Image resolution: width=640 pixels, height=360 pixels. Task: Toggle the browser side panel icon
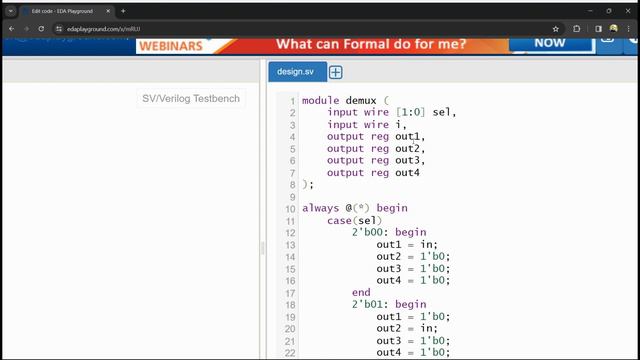click(x=598, y=29)
